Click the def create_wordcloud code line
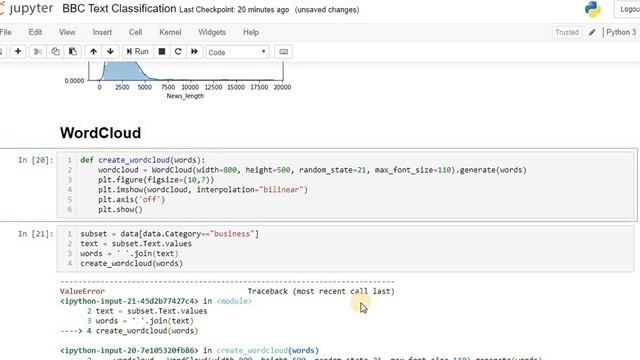Image resolution: width=640 pixels, height=360 pixels. pyautogui.click(x=143, y=160)
